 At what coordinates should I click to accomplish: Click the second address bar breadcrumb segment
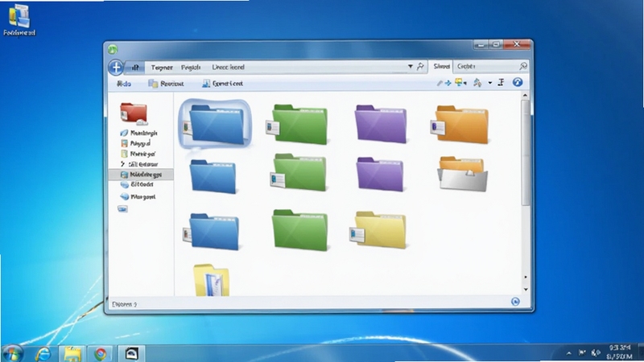(x=162, y=68)
